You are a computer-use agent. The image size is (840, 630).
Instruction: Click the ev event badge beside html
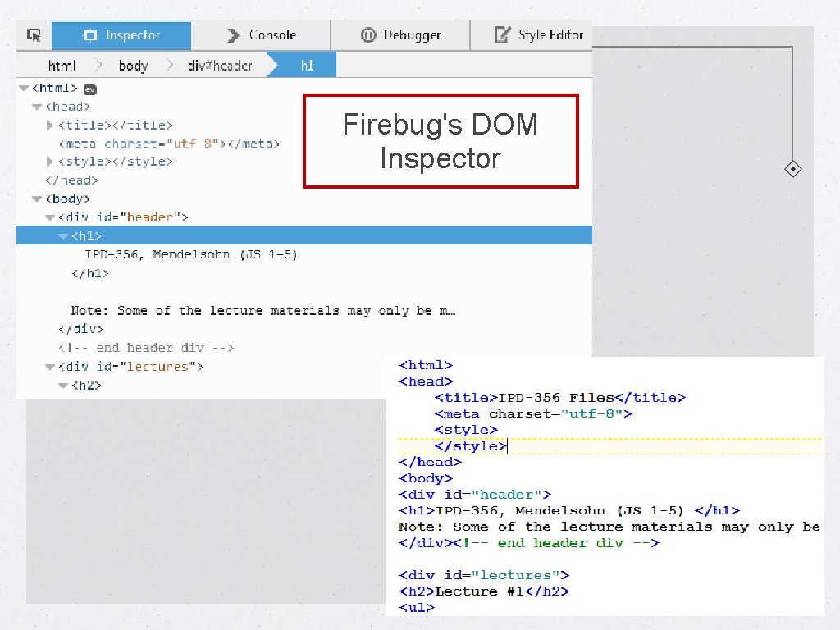pos(89,88)
